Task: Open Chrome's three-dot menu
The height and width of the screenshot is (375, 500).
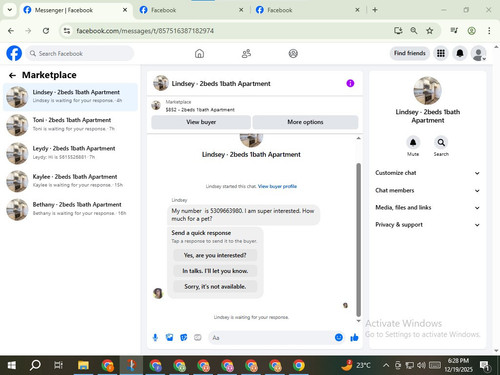Action: click(x=489, y=31)
